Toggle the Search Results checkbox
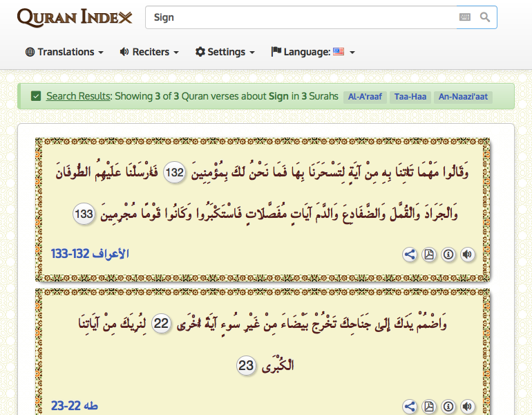Screen dimensions: 532x415 click(x=36, y=96)
